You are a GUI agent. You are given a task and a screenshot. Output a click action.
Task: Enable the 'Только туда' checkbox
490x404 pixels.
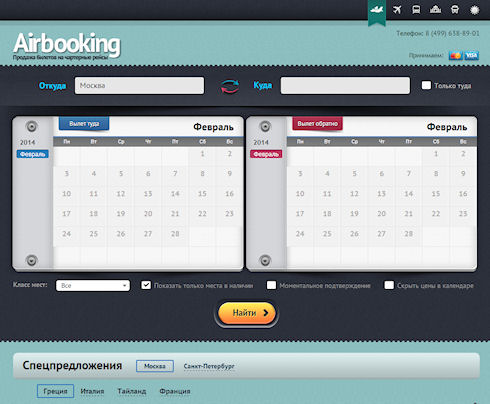pos(426,85)
